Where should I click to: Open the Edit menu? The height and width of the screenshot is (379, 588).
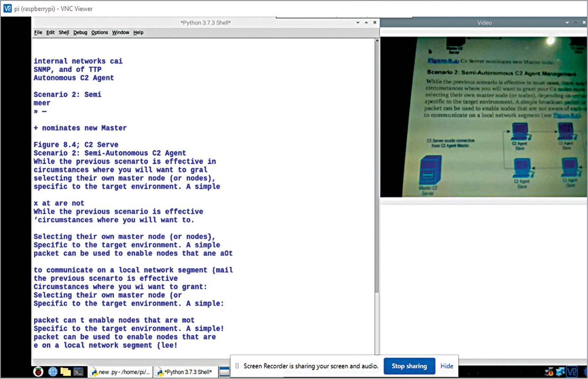50,33
